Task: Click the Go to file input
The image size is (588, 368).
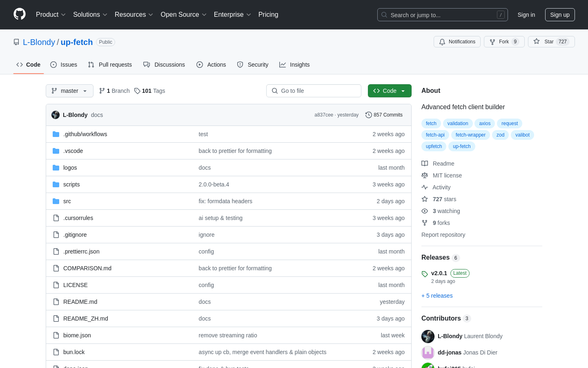Action: click(x=314, y=91)
